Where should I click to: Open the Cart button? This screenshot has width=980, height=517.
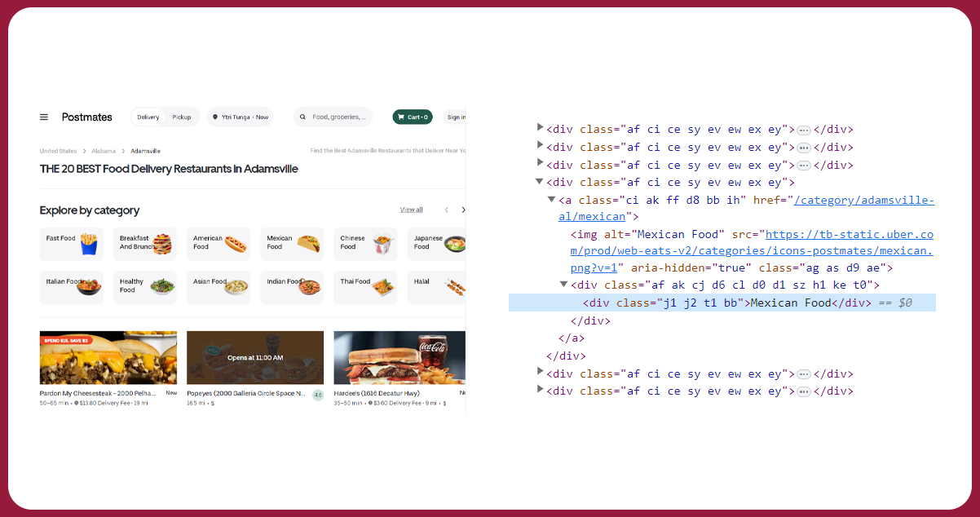click(x=413, y=117)
